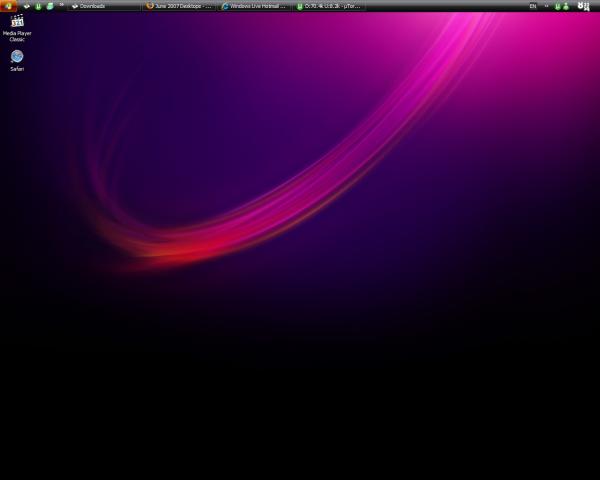Image resolution: width=600 pixels, height=480 pixels.
Task: Click the uTorrent system tray icon
Action: point(558,7)
